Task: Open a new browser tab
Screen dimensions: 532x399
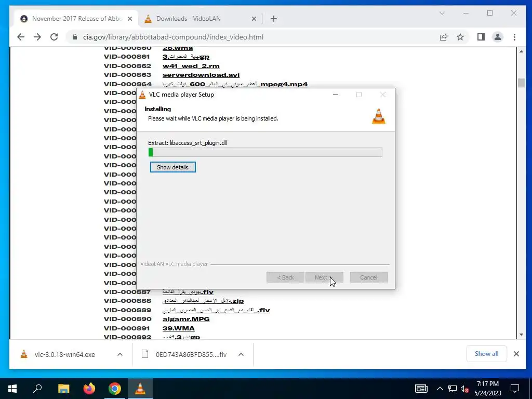Action: [x=273, y=19]
